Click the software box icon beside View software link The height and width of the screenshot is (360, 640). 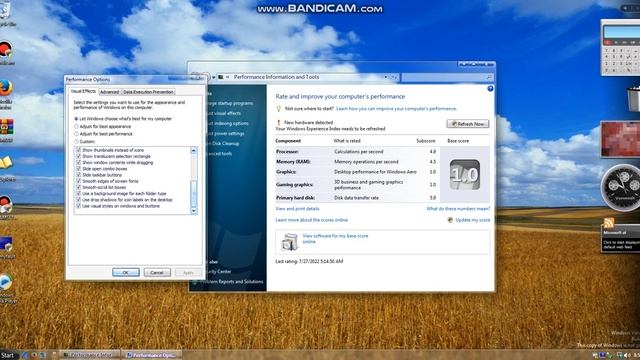point(289,242)
